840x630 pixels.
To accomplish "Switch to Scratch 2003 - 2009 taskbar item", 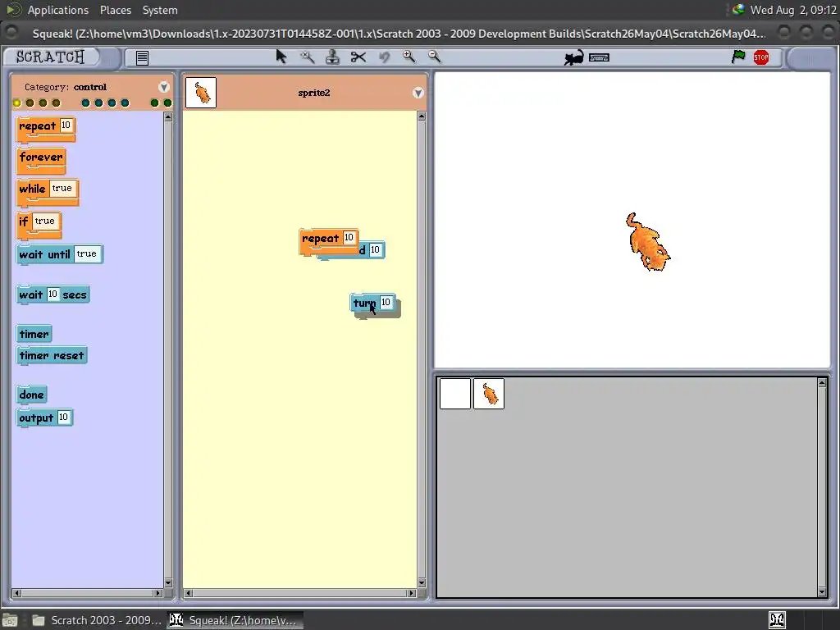I will [x=97, y=620].
